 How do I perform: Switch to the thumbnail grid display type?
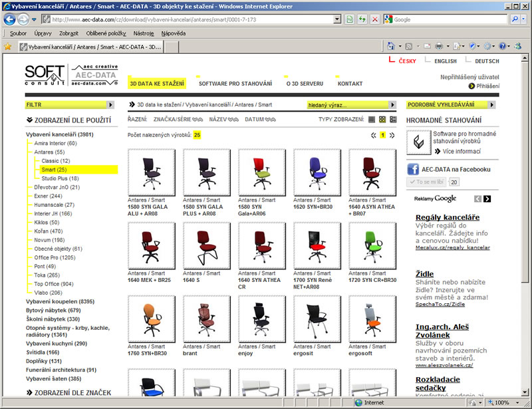[382, 120]
